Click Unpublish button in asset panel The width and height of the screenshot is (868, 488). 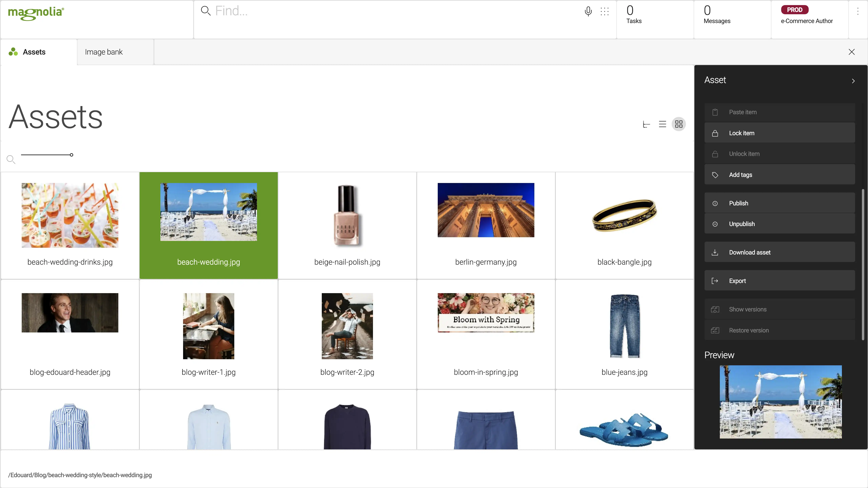pyautogui.click(x=779, y=223)
